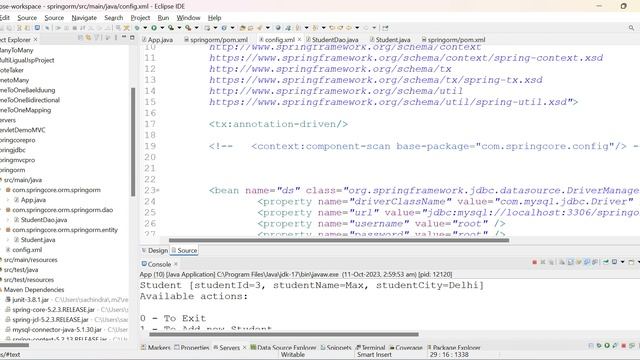Switch to the StudentDao.java editor tab
640x360 pixels.
[x=332, y=40]
